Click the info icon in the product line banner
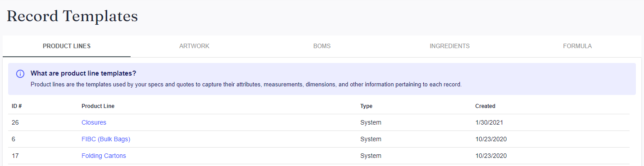644x166 pixels. click(x=20, y=74)
